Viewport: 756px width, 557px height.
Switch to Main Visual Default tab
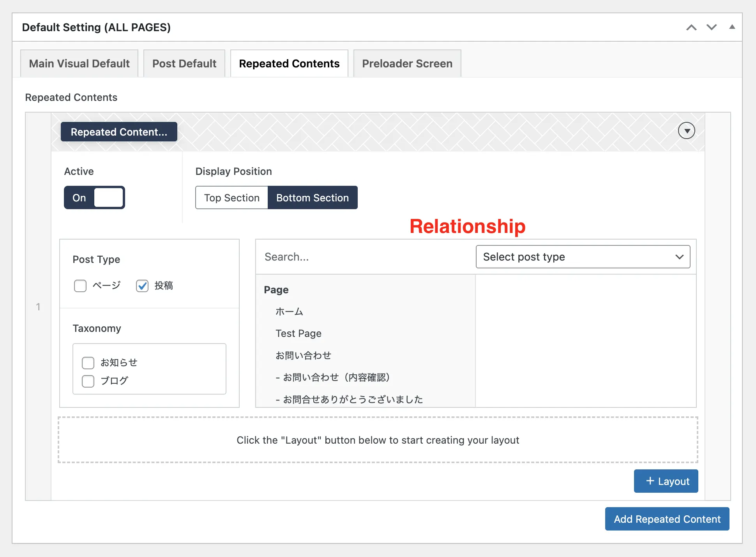pos(79,63)
